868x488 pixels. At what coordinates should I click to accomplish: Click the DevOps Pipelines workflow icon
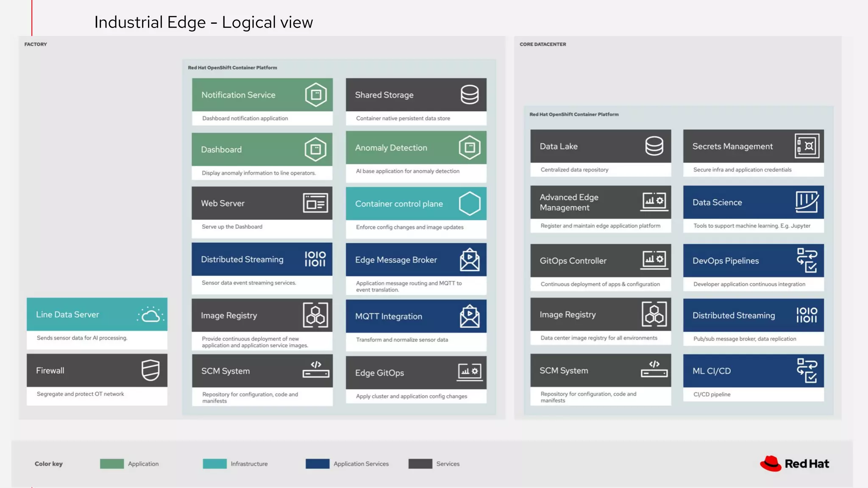tap(807, 260)
